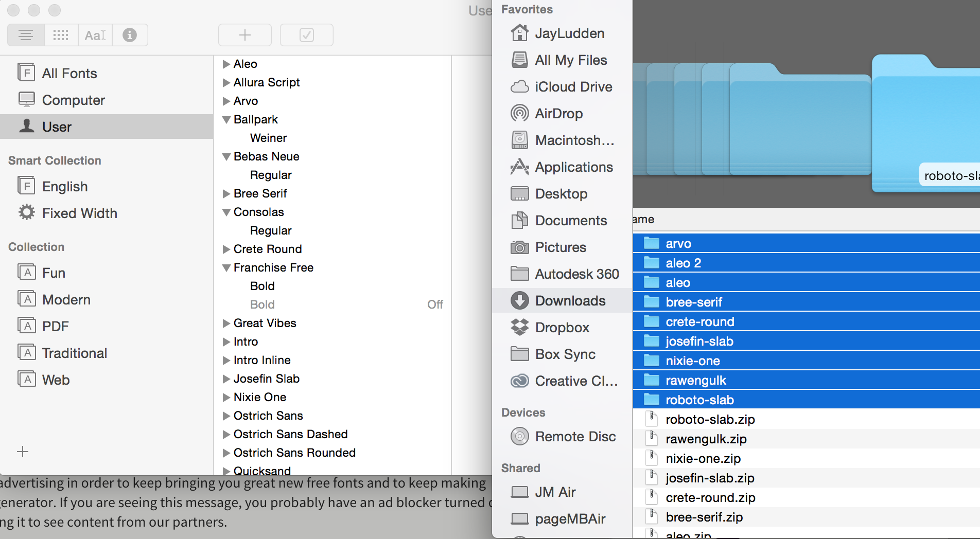The height and width of the screenshot is (539, 980).
Task: Switch Font Book to Repertoire grid view
Action: pos(61,35)
